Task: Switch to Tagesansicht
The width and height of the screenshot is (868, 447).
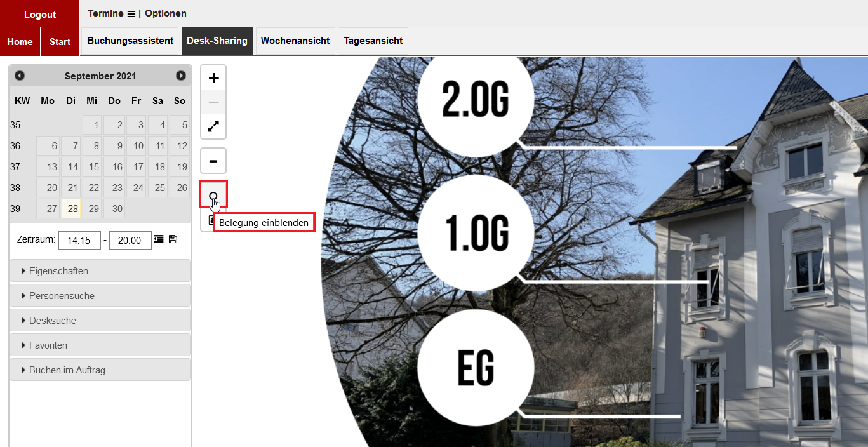Action: pyautogui.click(x=373, y=41)
